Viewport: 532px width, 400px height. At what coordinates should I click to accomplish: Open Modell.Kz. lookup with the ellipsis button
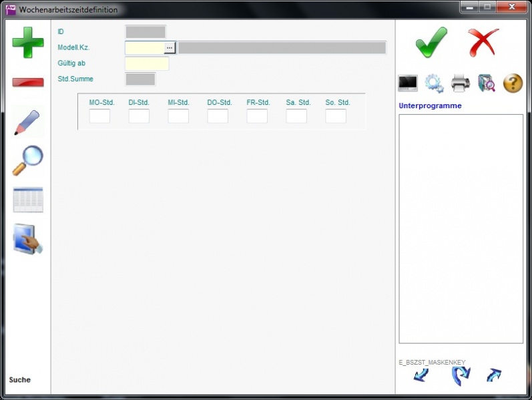(170, 47)
